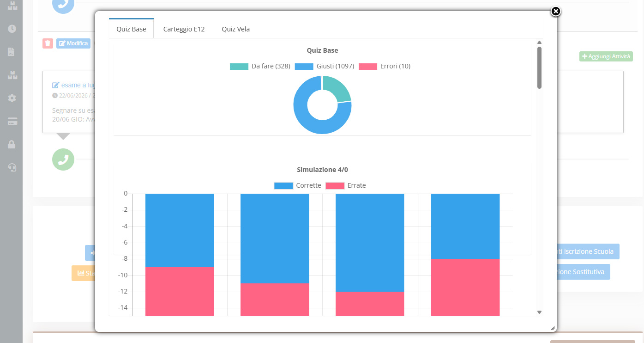Viewport: 644px width, 343px height.
Task: Close the quiz statistics popup
Action: click(556, 12)
